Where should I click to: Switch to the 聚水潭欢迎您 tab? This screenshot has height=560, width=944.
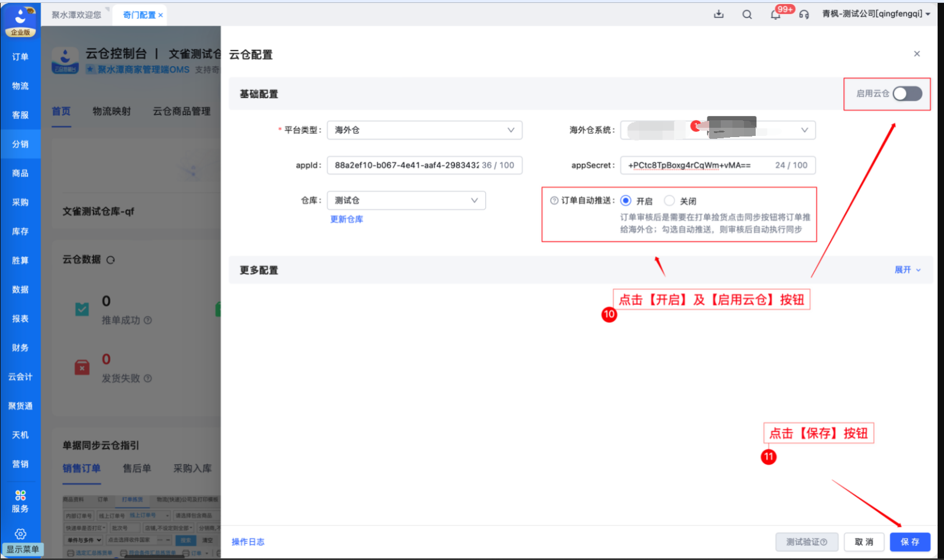(76, 15)
